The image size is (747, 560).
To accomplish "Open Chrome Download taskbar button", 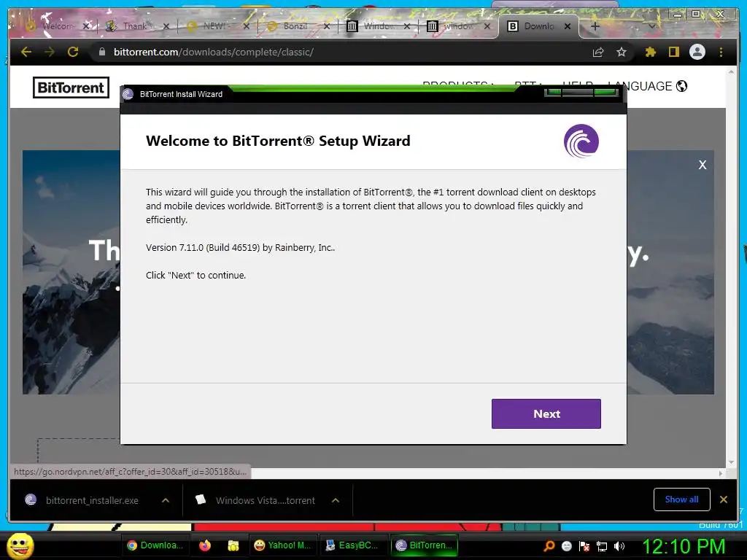I will 155,545.
